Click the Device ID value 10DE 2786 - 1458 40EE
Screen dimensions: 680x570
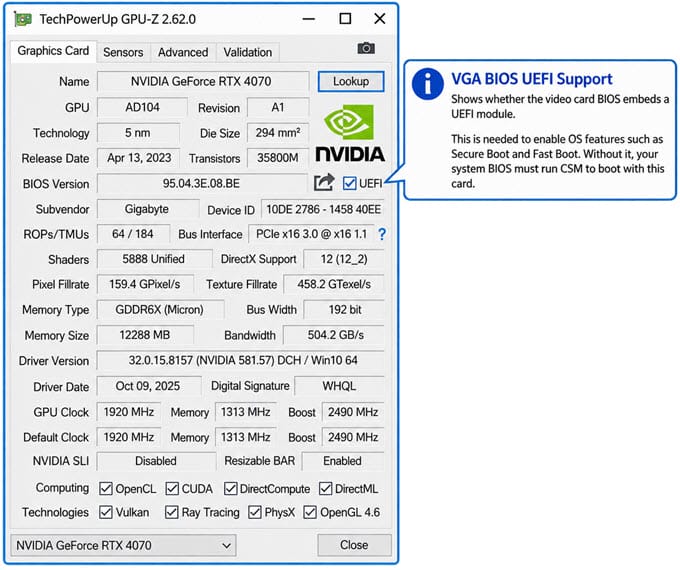pyautogui.click(x=323, y=209)
